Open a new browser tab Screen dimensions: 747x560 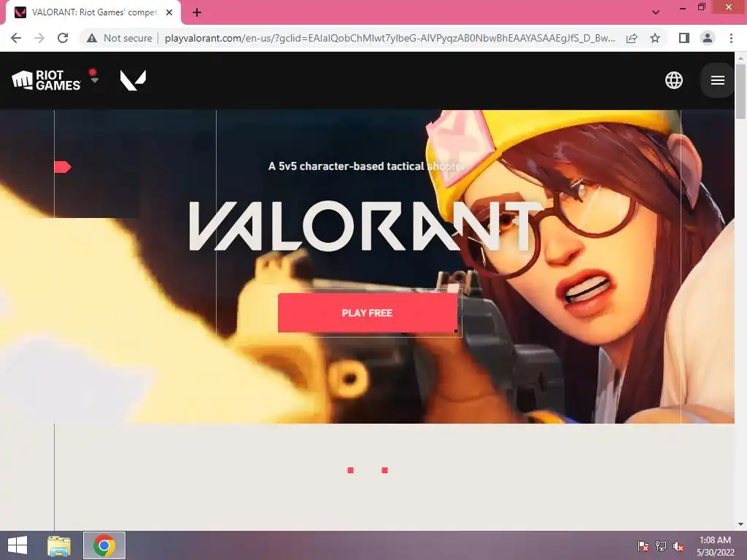[197, 12]
